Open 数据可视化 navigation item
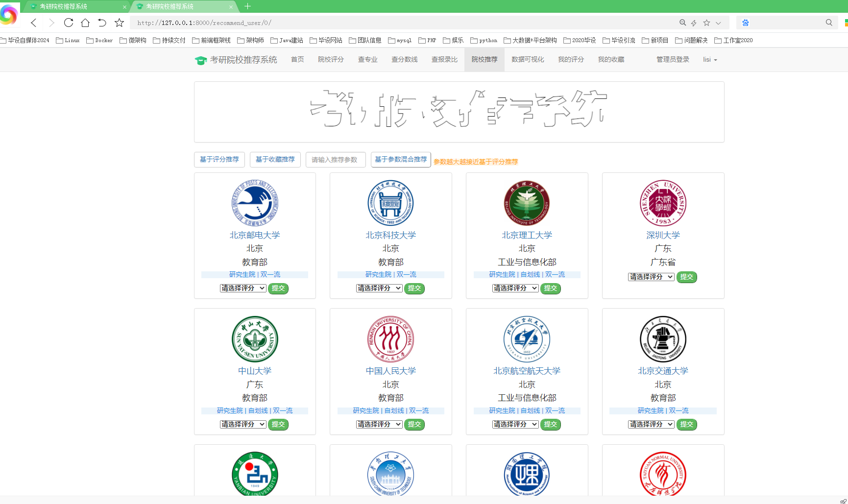 coord(528,60)
